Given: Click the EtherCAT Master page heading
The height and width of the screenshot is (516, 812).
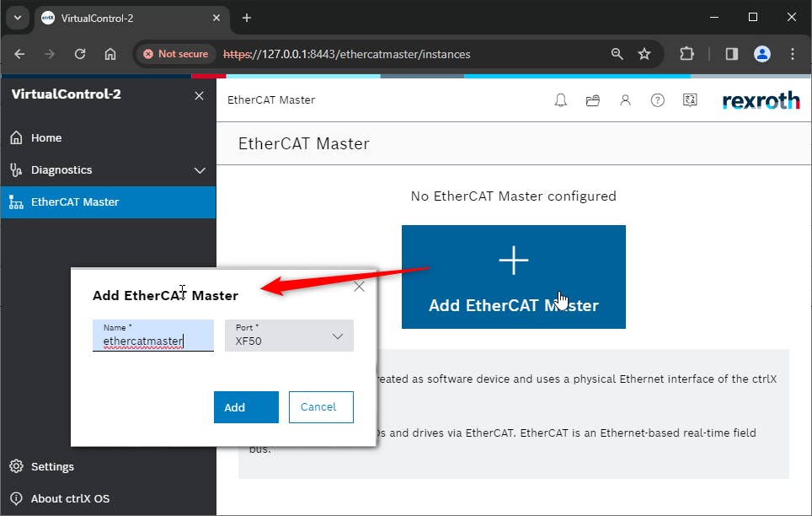Looking at the screenshot, I should pyautogui.click(x=304, y=143).
